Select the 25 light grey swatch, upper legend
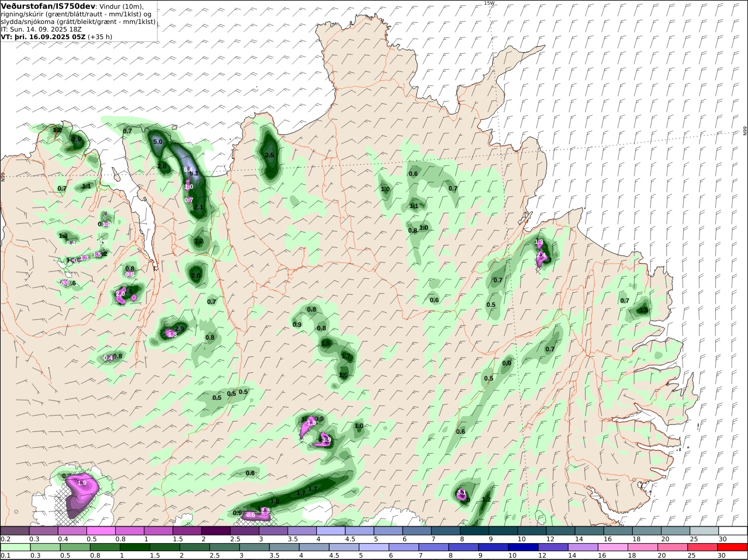This screenshot has width=748, height=560. [704, 531]
